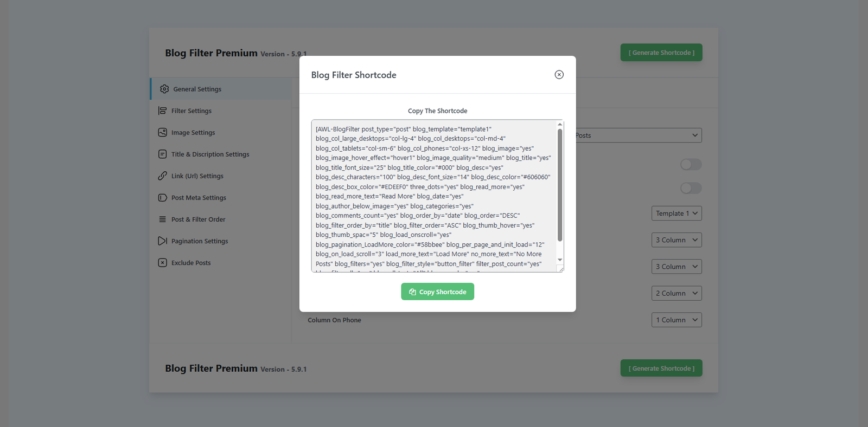Click the General Settings gear icon
The height and width of the screenshot is (427, 868).
164,89
